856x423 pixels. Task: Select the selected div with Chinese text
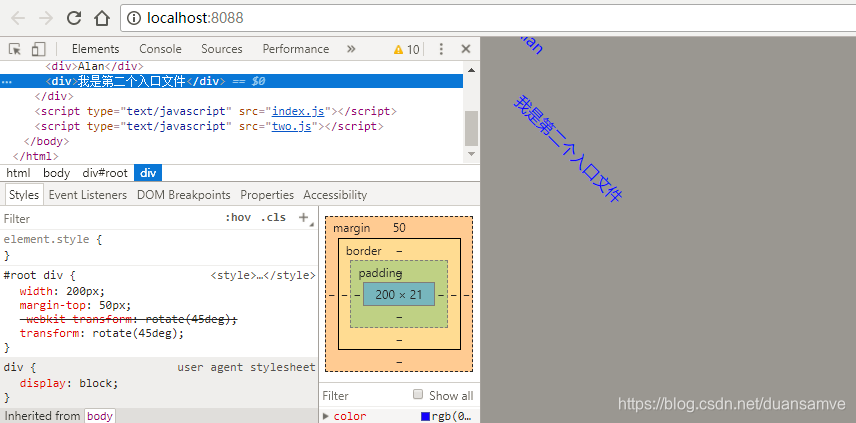[x=231, y=81]
